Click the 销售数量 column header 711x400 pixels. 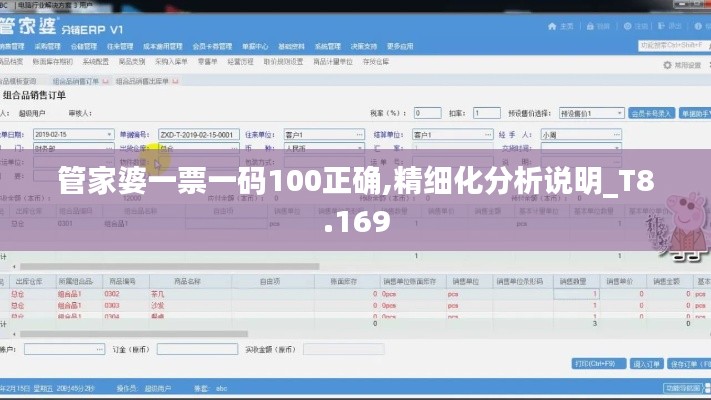[573, 282]
